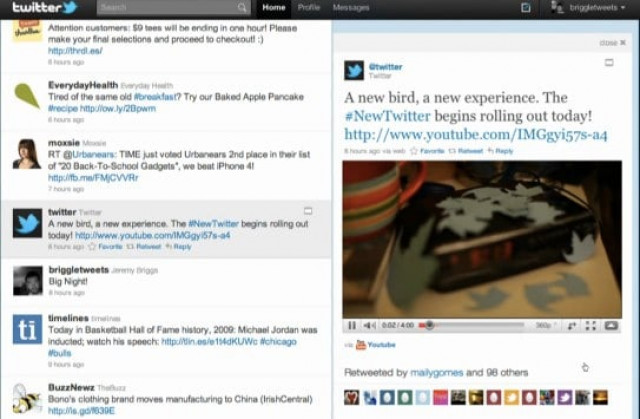Open the briggletweets username in timeline

(x=78, y=270)
